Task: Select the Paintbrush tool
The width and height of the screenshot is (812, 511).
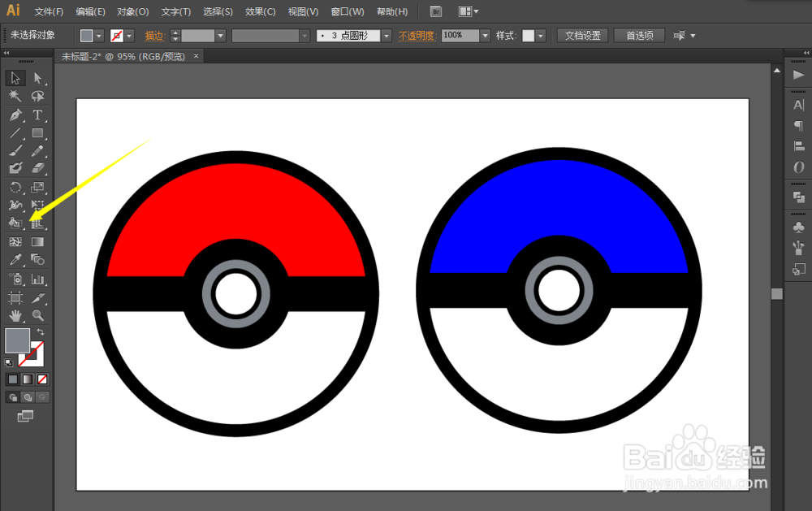Action: point(15,151)
